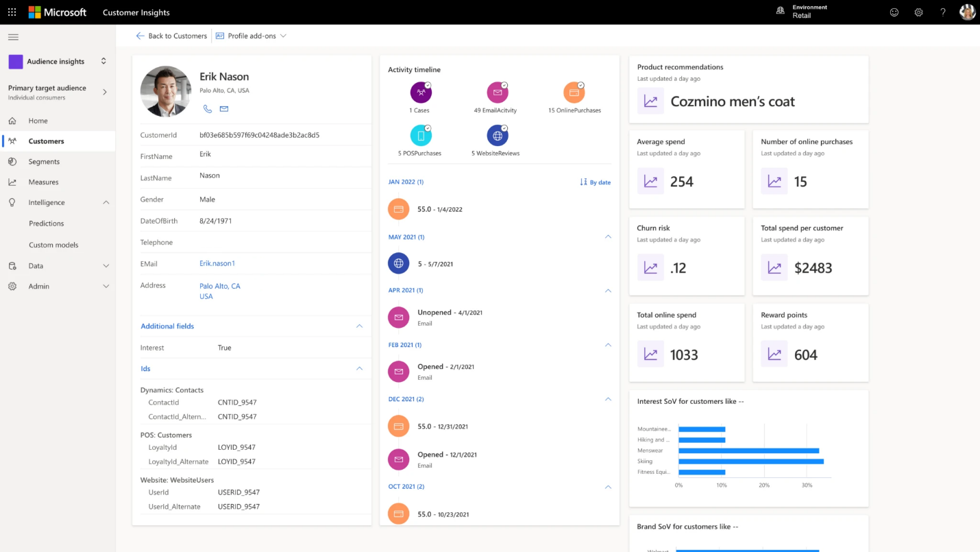Screen dimensions: 980x552
Task: Open the settings gear icon
Action: point(918,12)
